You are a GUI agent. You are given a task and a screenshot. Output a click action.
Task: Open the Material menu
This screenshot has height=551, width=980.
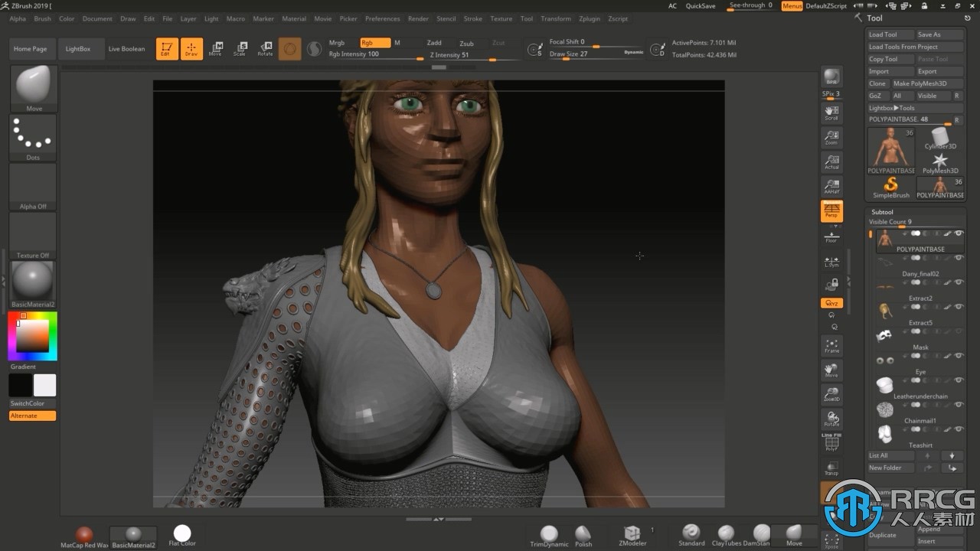pos(294,18)
